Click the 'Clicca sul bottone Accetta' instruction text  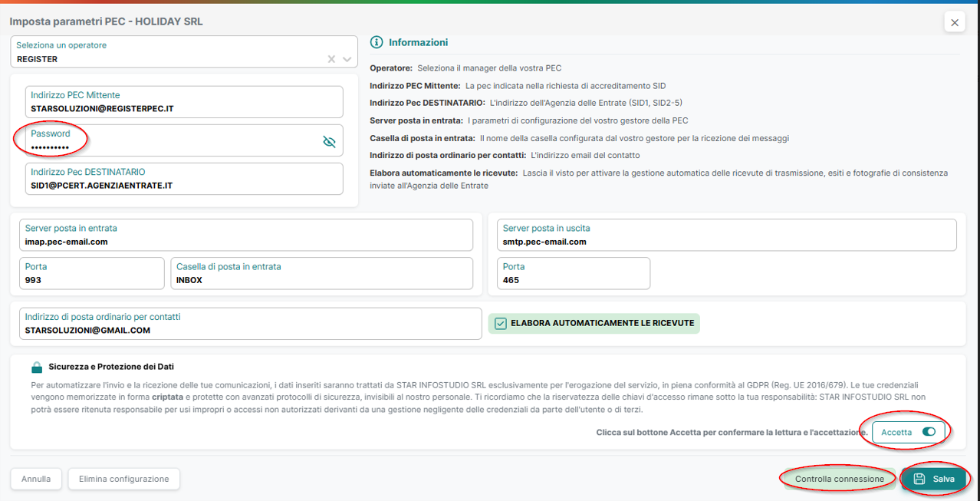click(x=732, y=433)
